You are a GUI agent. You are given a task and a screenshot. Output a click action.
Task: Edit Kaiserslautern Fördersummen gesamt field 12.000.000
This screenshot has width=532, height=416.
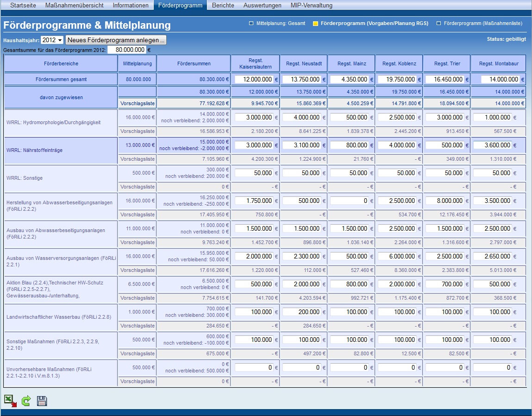click(x=254, y=80)
